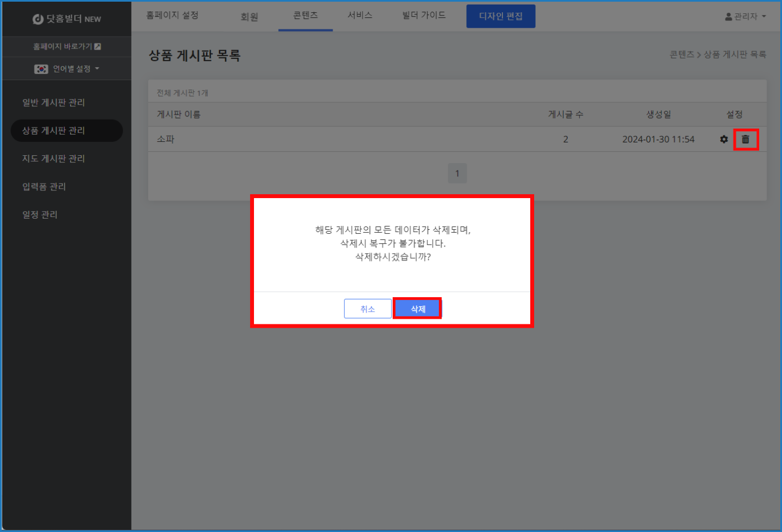
Task: Select 일반 게시판 관리 in sidebar
Action: (53, 102)
